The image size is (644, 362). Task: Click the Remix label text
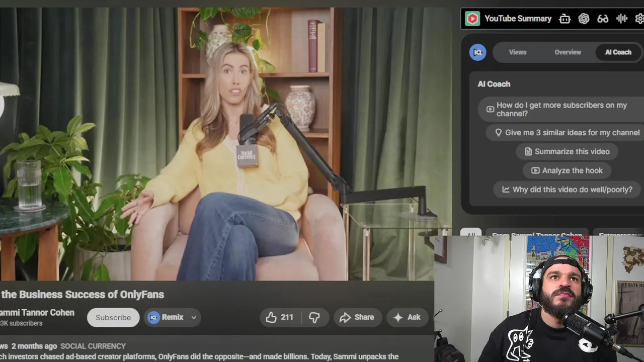tap(173, 317)
